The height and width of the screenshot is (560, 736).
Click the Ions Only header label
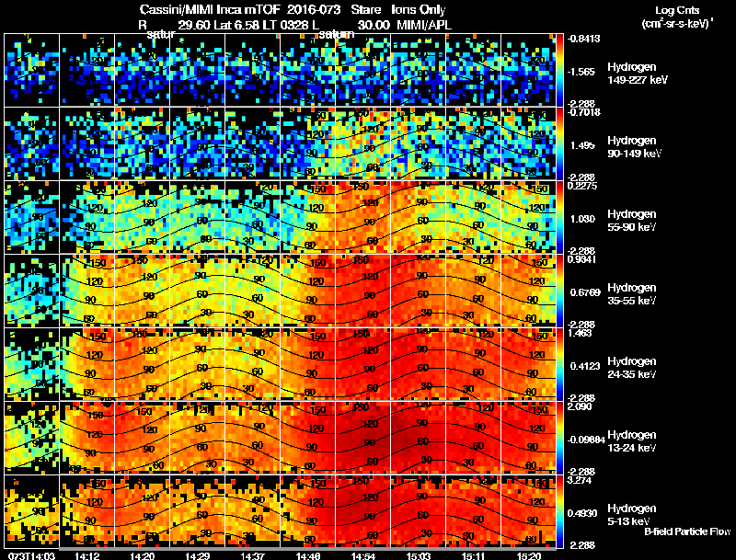pos(419,9)
